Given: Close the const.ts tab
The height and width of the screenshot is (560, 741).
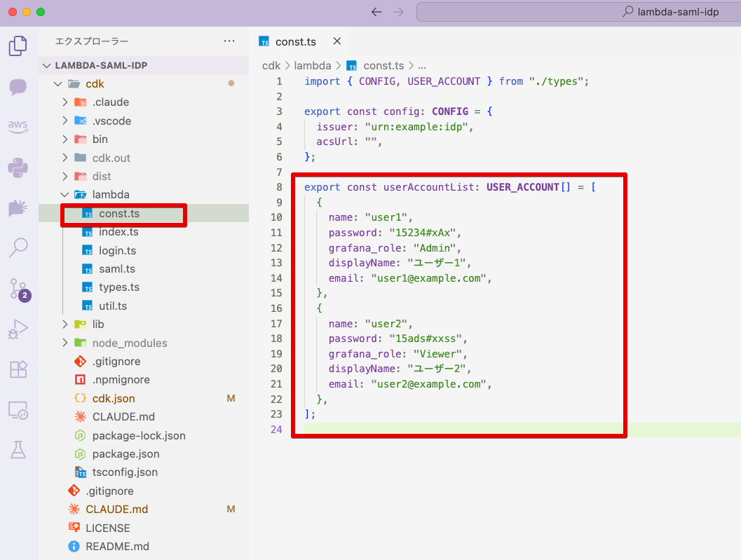Looking at the screenshot, I should click(336, 41).
